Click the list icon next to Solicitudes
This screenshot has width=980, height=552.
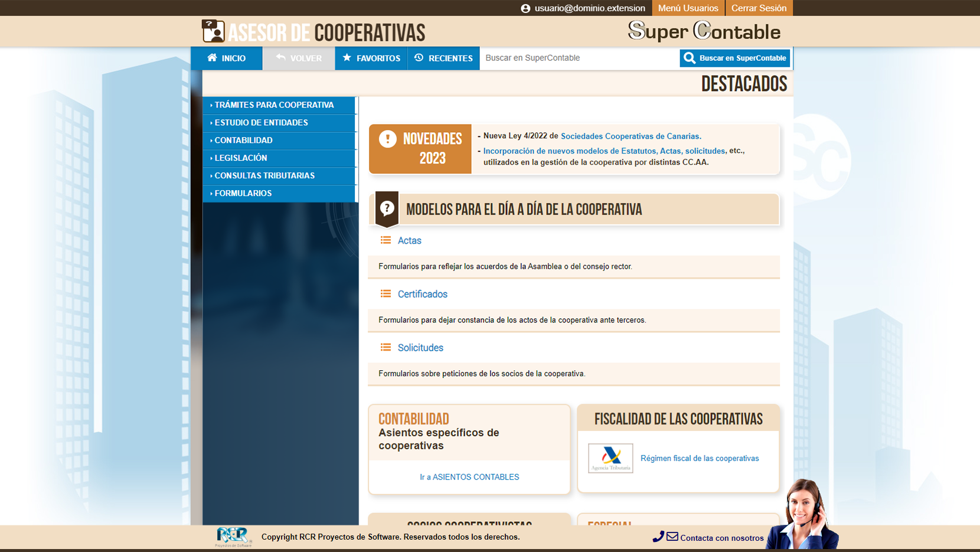(x=386, y=348)
